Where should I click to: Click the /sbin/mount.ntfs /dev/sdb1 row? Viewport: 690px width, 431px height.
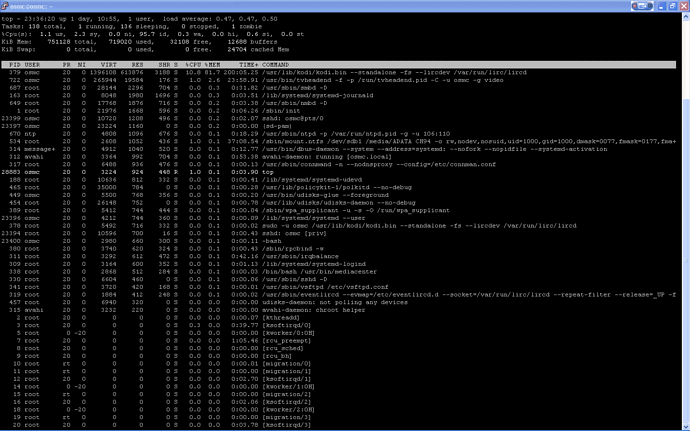(338, 141)
